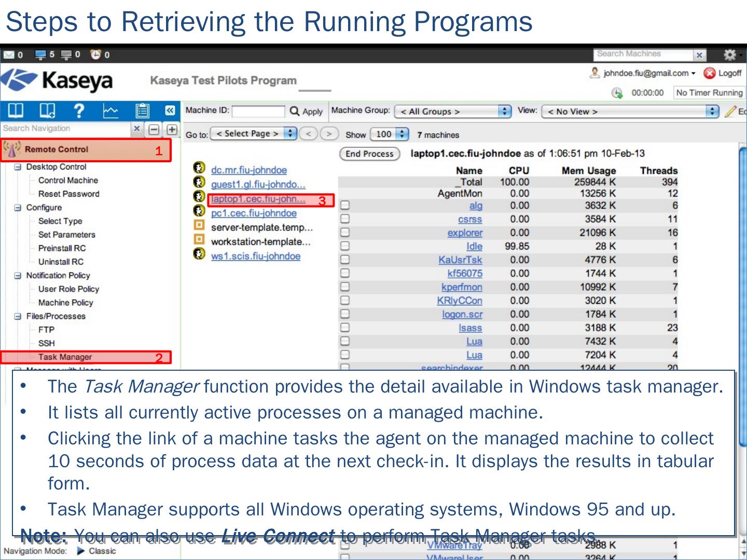
Task: Check the kf56075 process checkbox
Action: click(x=345, y=273)
